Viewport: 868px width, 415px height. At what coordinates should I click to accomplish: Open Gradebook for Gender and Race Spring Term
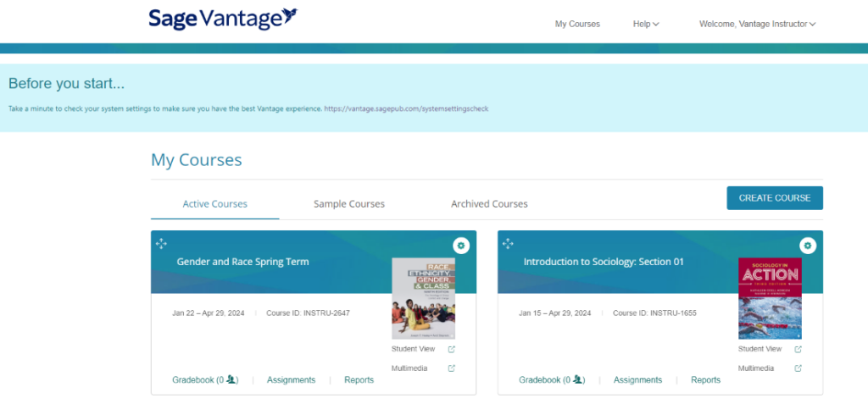point(205,380)
